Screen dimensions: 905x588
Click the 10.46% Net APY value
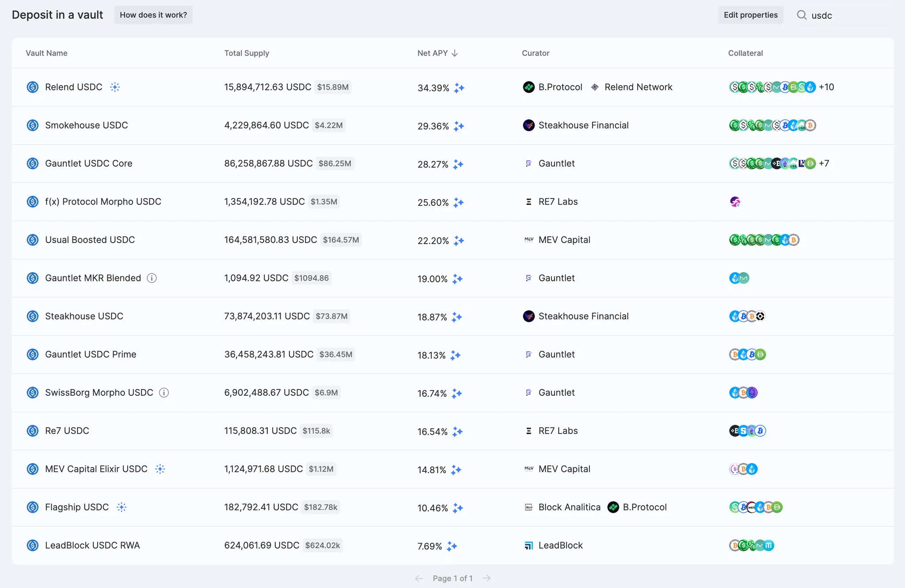433,508
